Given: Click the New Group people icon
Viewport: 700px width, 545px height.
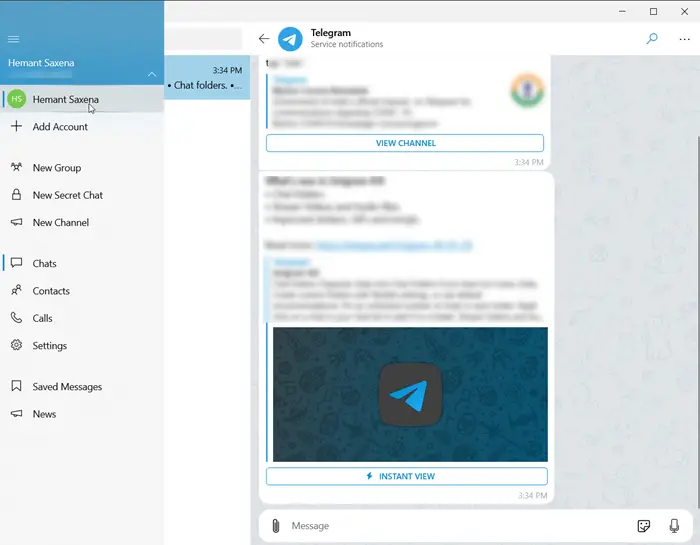Looking at the screenshot, I should pos(16,167).
